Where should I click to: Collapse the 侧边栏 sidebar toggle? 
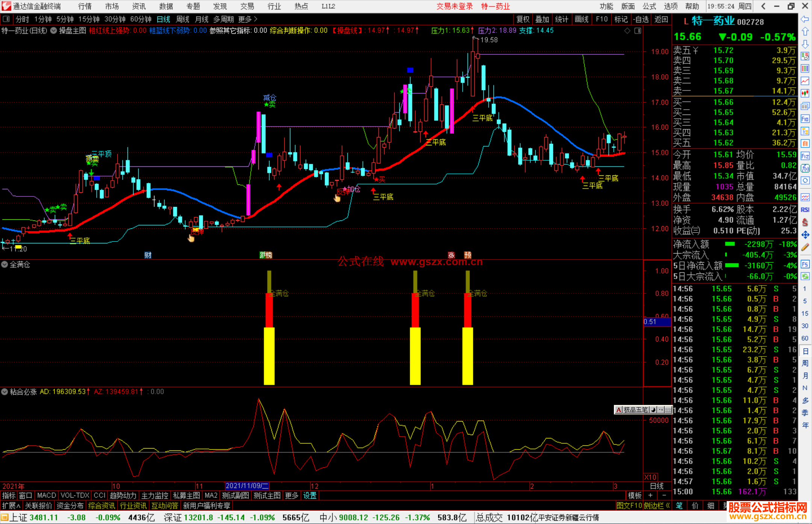tap(657, 506)
